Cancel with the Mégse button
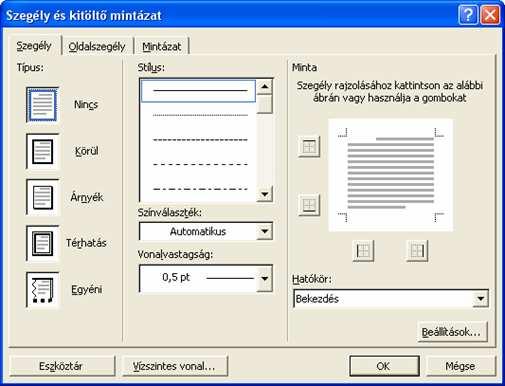Screen dimensions: 505x386 click(460, 366)
